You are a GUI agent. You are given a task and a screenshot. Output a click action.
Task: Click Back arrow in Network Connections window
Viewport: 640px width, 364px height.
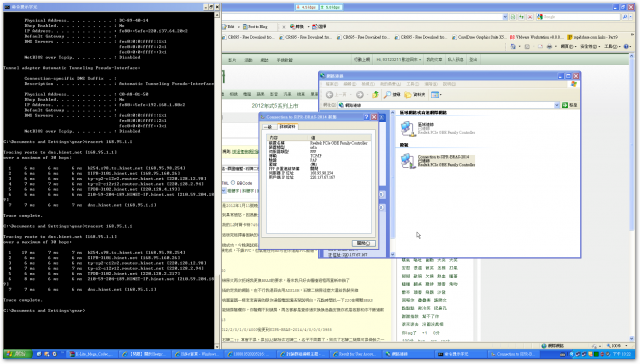(330, 95)
